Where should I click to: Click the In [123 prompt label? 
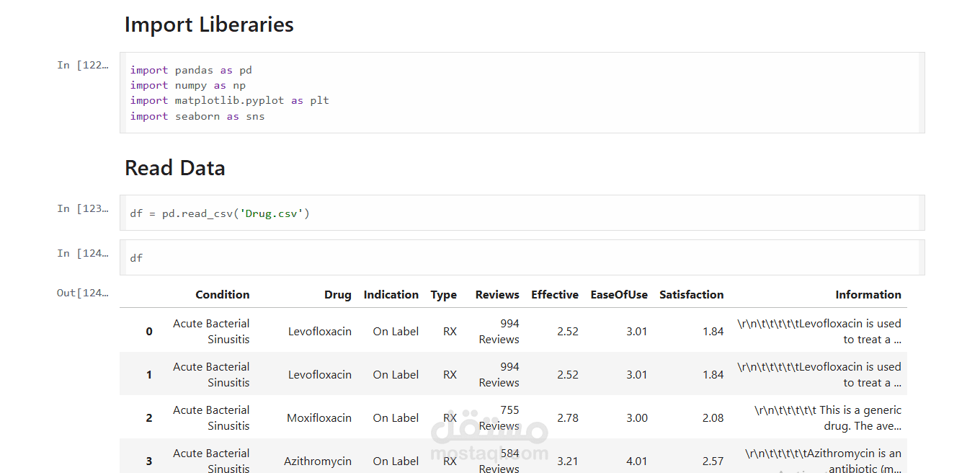point(83,208)
